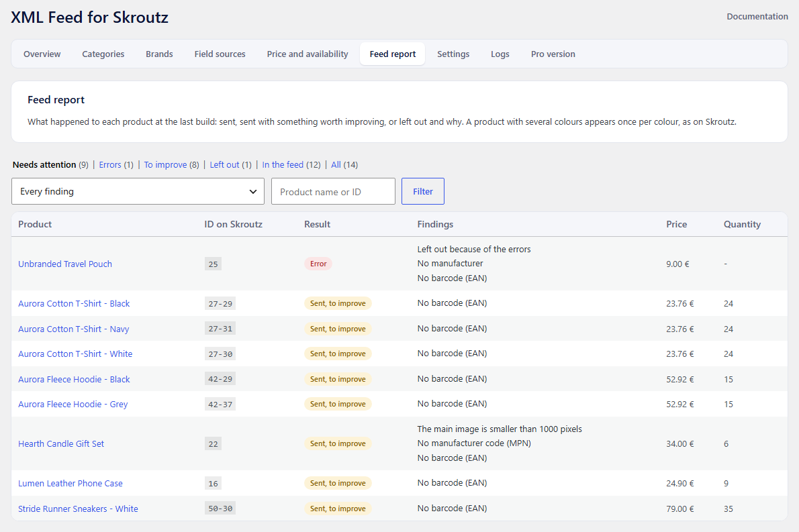The image size is (799, 532).
Task: Open Aurora Cotton T-Shirt - Black
Action: [74, 303]
